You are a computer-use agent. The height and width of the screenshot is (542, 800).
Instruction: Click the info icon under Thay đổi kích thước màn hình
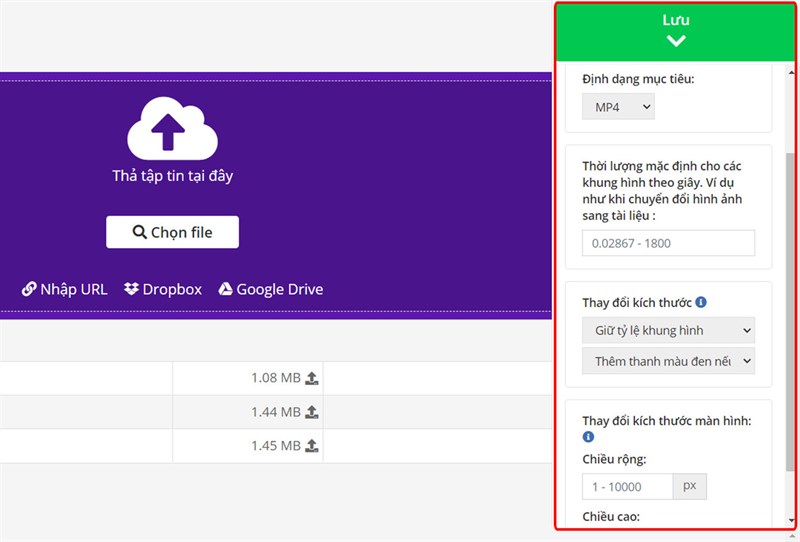[x=588, y=437]
